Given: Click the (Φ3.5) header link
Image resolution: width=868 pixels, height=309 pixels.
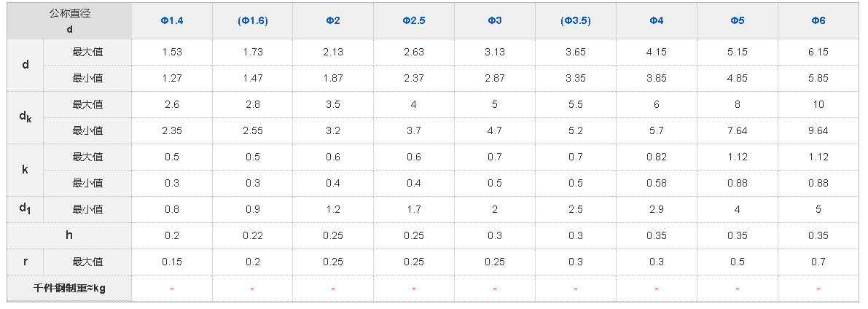Looking at the screenshot, I should (x=576, y=20).
